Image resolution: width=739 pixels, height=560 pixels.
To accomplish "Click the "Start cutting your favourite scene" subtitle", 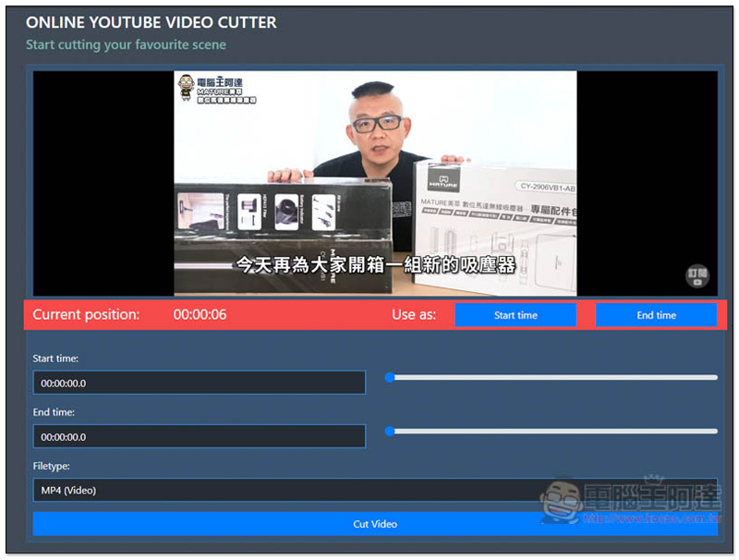I will pyautogui.click(x=126, y=44).
